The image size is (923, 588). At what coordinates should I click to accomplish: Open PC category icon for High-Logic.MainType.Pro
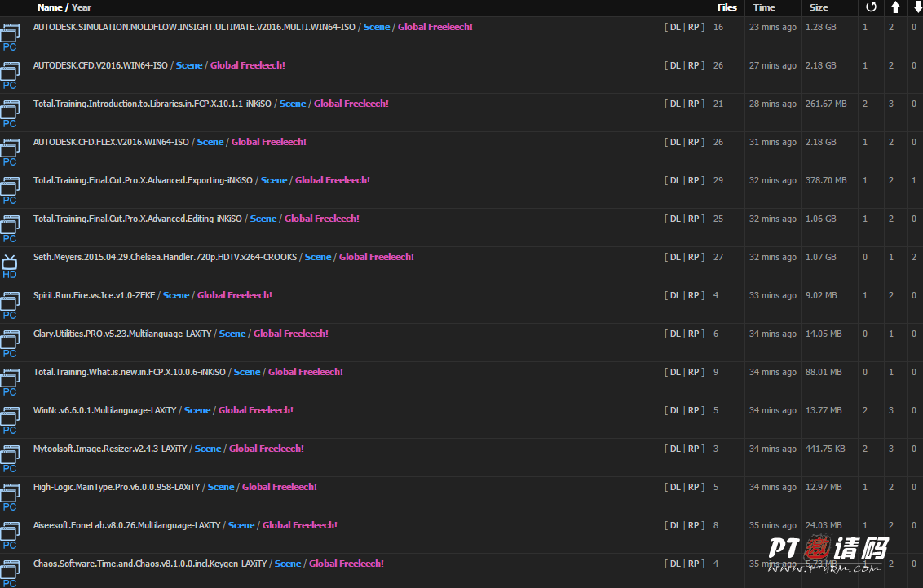10,497
